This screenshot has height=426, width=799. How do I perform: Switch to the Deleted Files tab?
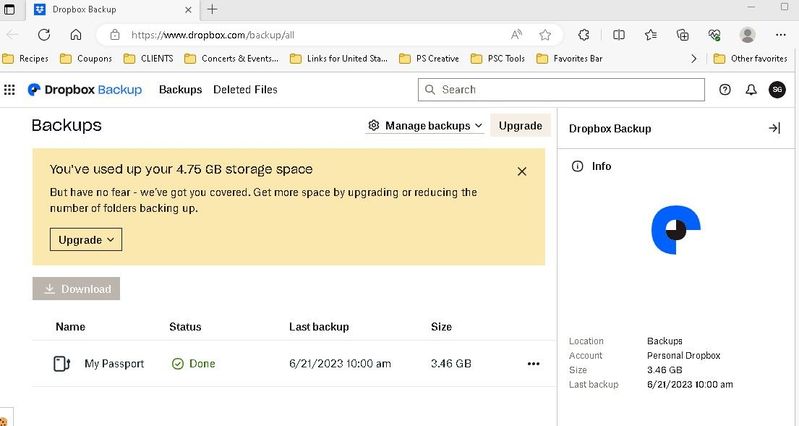pos(245,90)
